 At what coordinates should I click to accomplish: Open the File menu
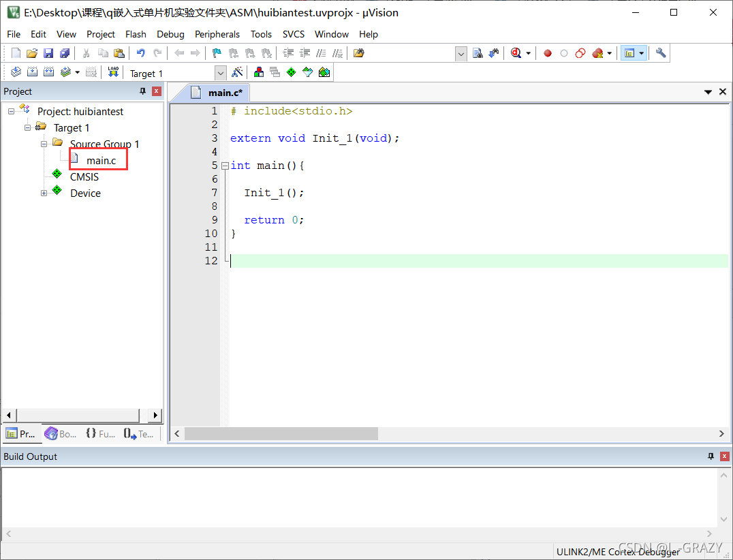pos(14,34)
